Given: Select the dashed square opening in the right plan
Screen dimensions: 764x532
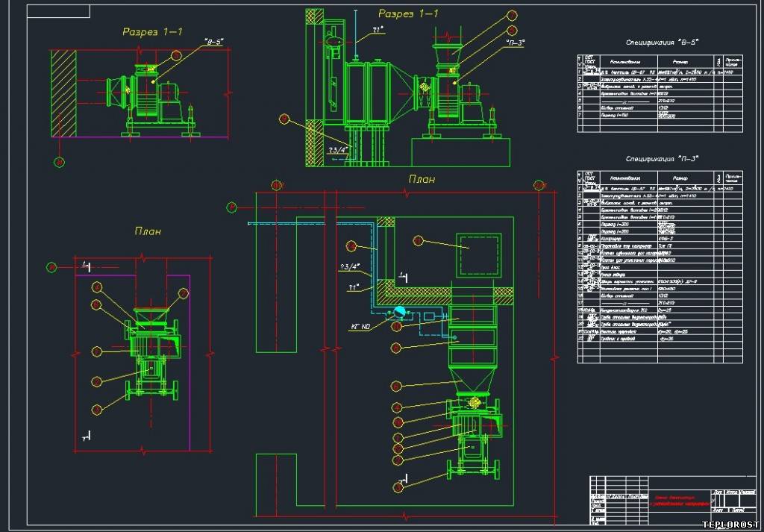Looking at the screenshot, I should click(x=478, y=256).
